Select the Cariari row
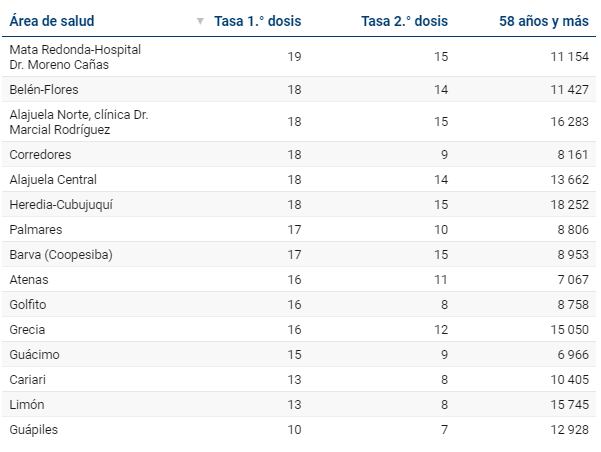 [28, 380]
